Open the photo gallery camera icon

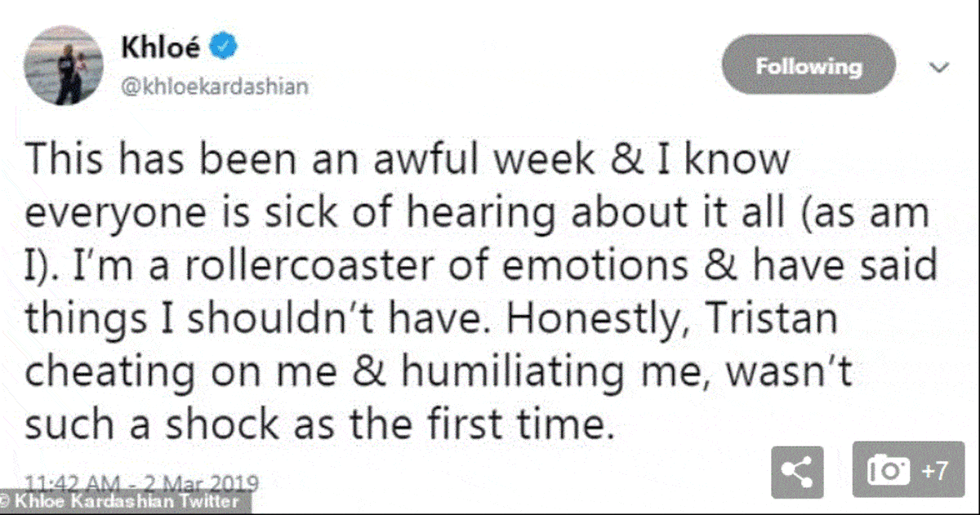click(889, 471)
